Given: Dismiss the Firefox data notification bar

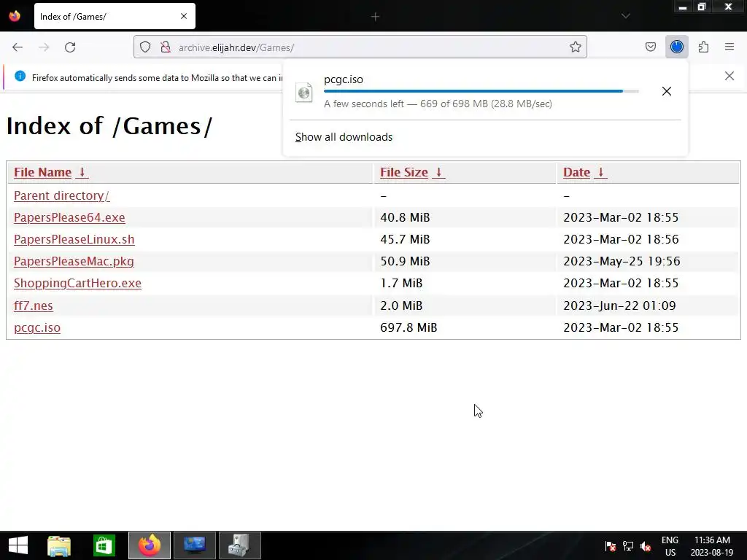Looking at the screenshot, I should tap(729, 76).
